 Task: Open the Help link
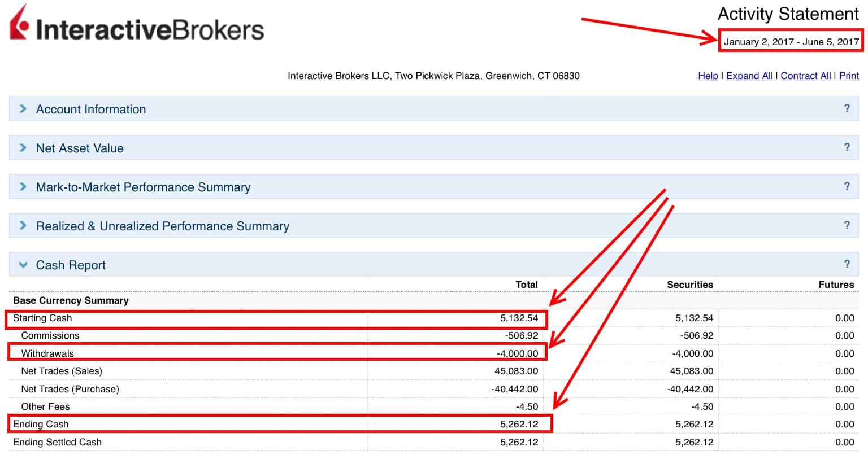pos(708,76)
